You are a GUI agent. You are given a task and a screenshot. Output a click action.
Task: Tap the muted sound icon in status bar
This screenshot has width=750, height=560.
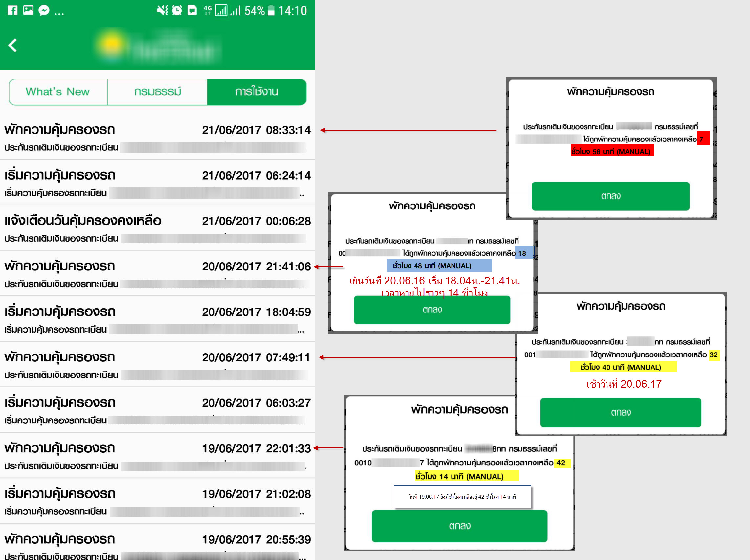pyautogui.click(x=162, y=11)
